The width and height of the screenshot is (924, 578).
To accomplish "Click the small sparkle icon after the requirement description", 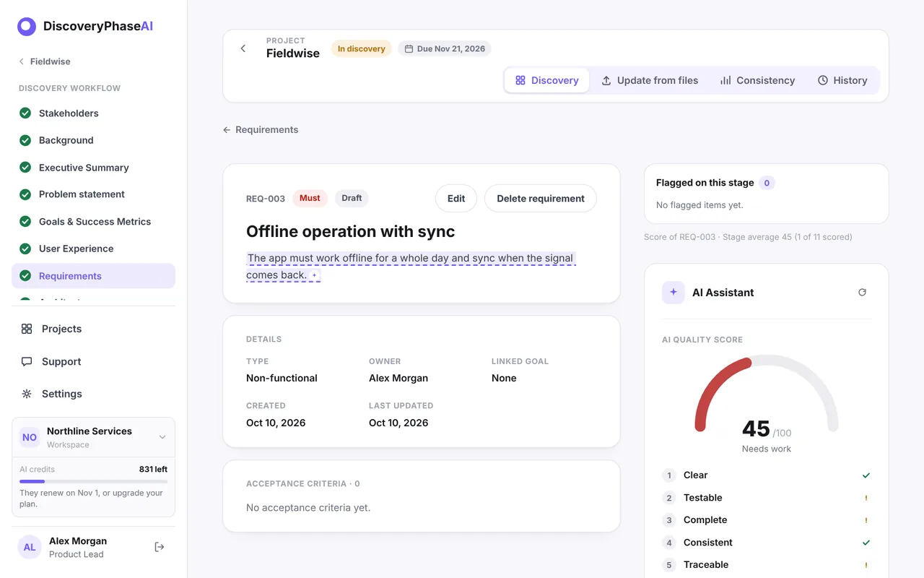I will point(314,275).
